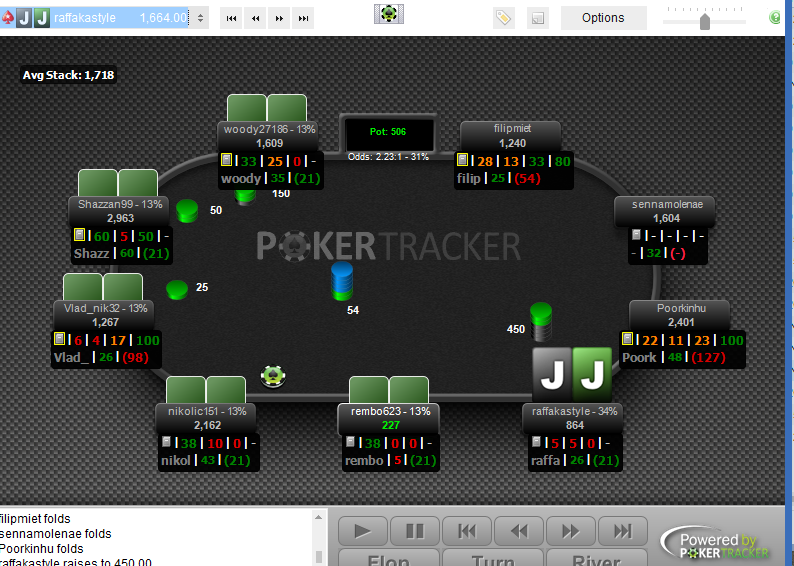Click the fast forward step replay button
Image resolution: width=794 pixels, height=566 pixels.
click(x=571, y=531)
